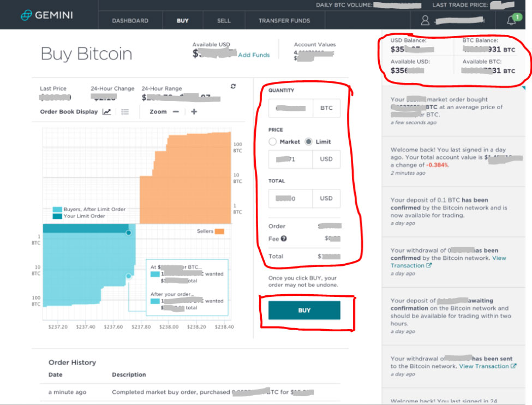The width and height of the screenshot is (532, 405).
Task: Click the 'DAILY BTC VOLUME:' header label
Action: coord(344,5)
